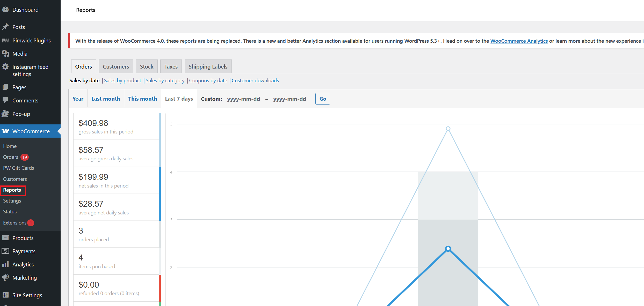Select the Last month range
Viewport: 644px width, 306px height.
[x=106, y=99]
